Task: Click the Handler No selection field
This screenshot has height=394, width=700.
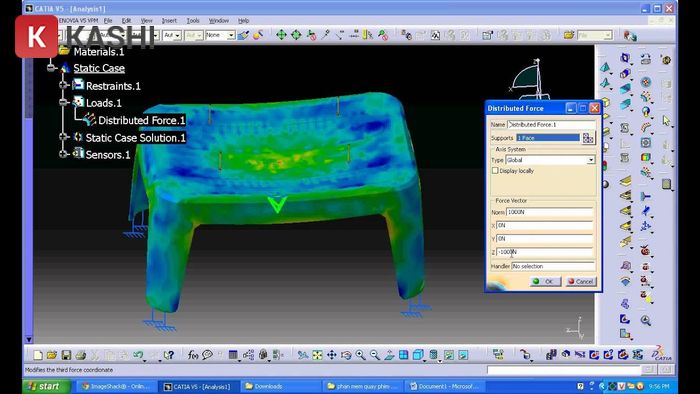Action: [553, 266]
